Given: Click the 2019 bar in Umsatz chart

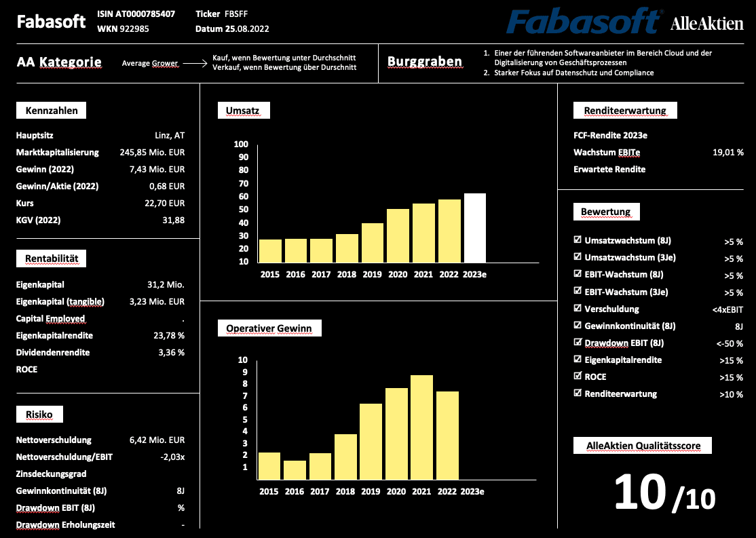Looking at the screenshot, I should [373, 243].
